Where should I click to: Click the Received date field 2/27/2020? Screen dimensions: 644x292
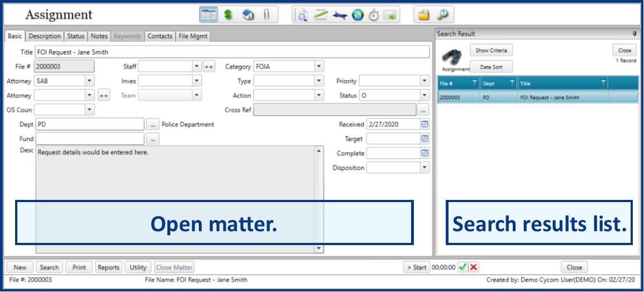pyautogui.click(x=393, y=124)
